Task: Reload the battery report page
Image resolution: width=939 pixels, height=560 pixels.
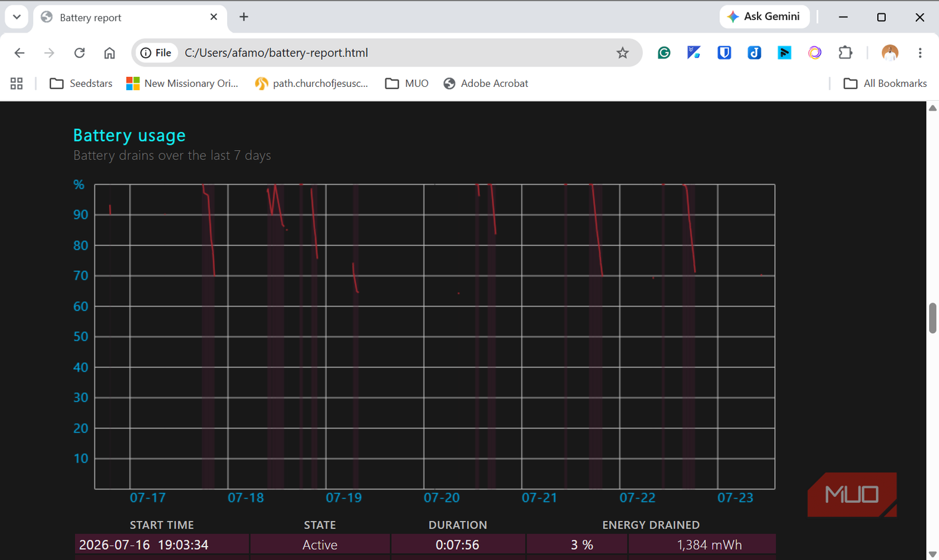Action: point(80,53)
